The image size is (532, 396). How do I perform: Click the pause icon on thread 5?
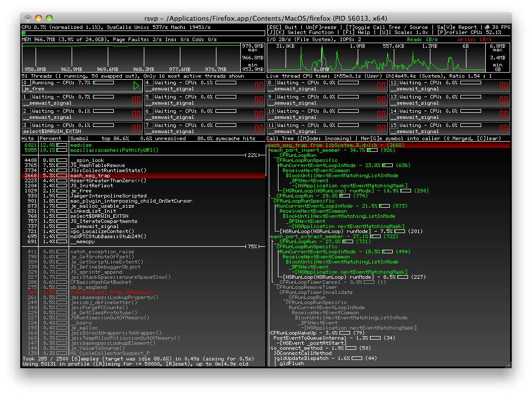(259, 100)
